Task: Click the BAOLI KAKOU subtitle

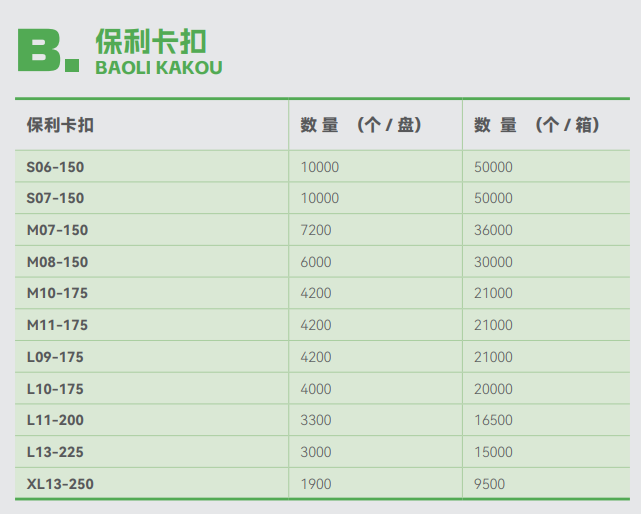Action: click(159, 68)
